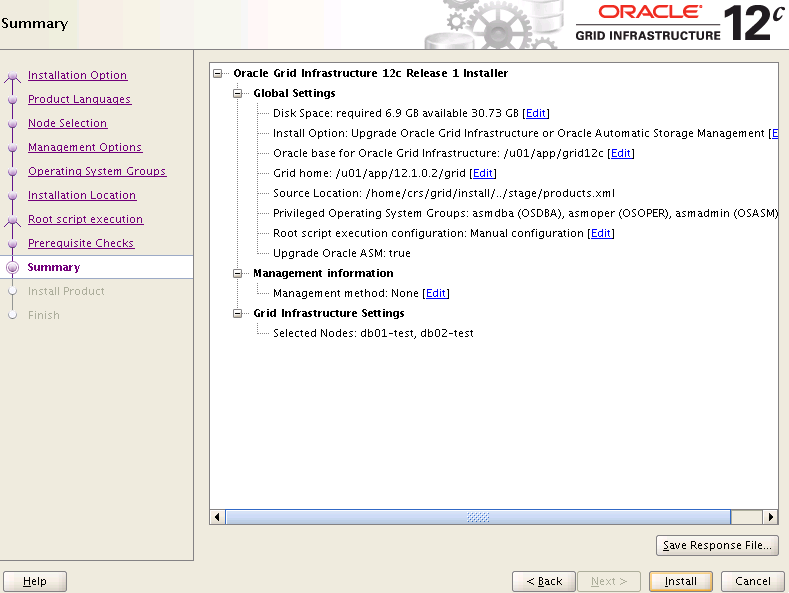The image size is (789, 593).
Task: Edit the Root script execution configuration
Action: coord(601,233)
